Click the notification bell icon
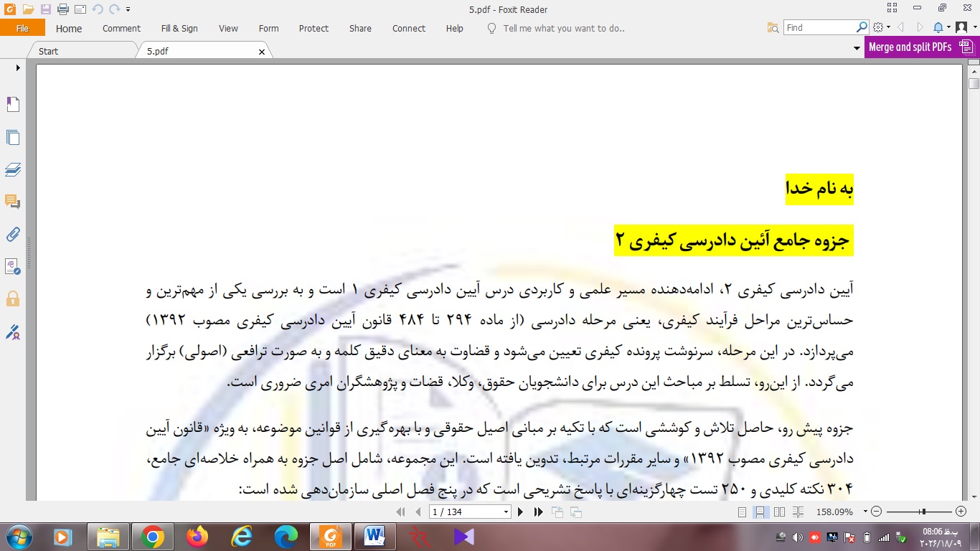 point(938,27)
